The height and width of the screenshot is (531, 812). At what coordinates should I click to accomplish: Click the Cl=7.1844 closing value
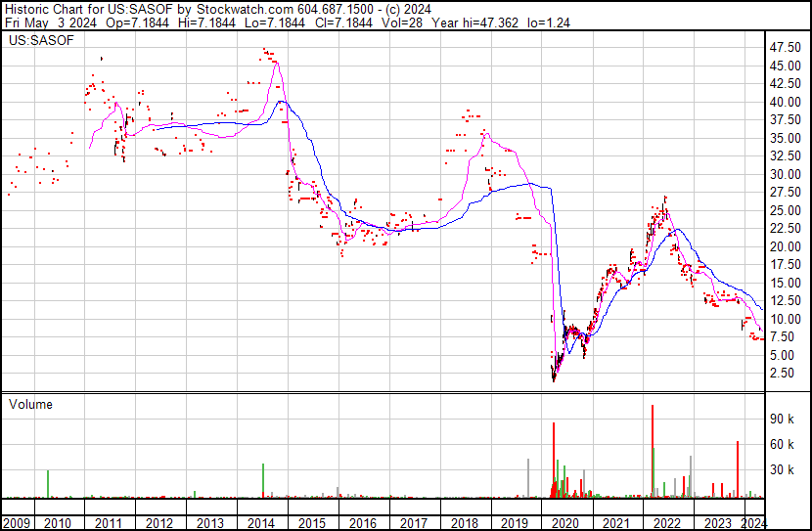click(x=343, y=22)
